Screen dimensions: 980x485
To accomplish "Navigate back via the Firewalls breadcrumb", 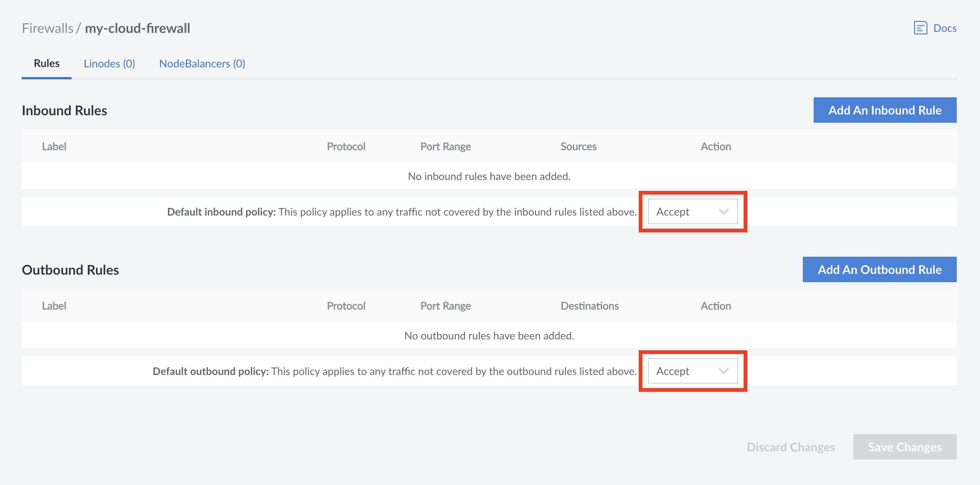I will point(48,27).
